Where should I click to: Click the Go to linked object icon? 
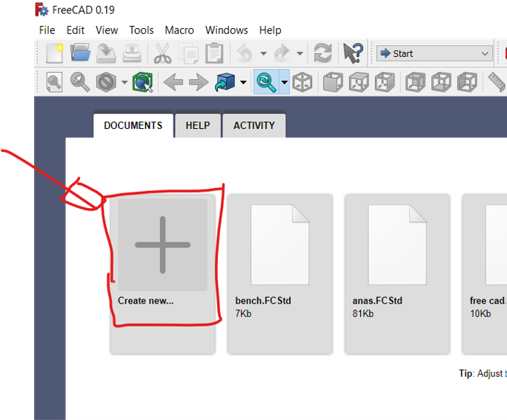tap(225, 82)
